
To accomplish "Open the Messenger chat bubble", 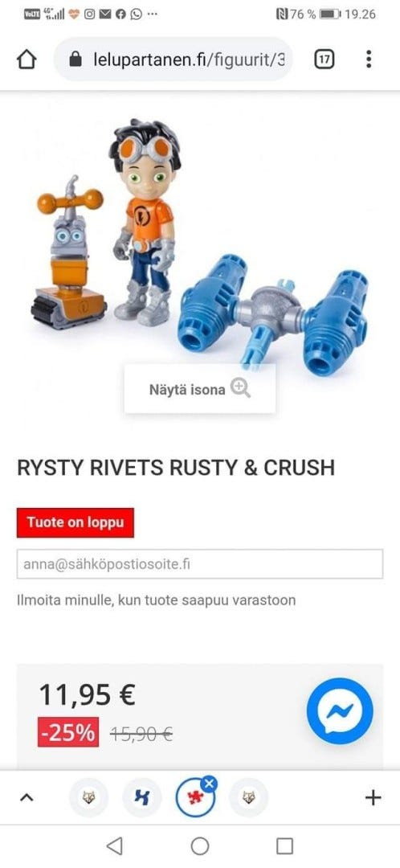I will [x=340, y=710].
